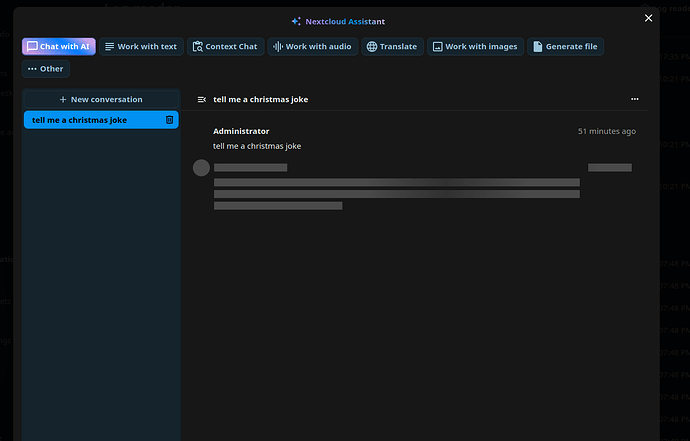Screen dimensions: 690x441
Task: Click the "51 minutes ago" timestamp
Action: [x=606, y=131]
